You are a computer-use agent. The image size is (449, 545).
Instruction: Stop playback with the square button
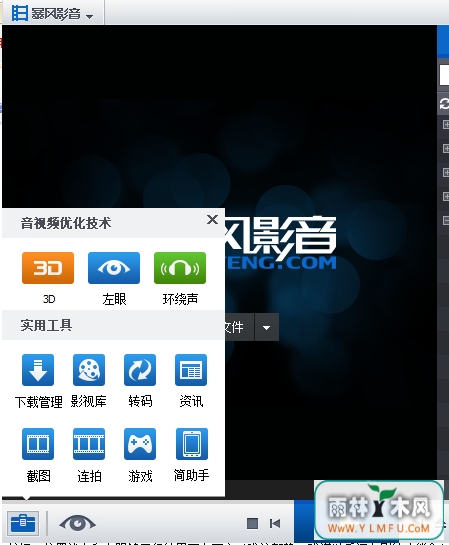[252, 523]
